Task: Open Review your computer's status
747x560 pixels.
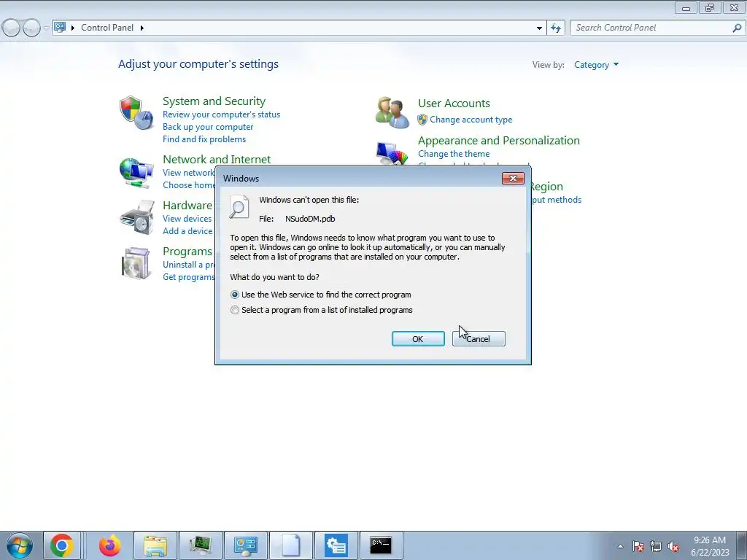Action: coord(221,114)
